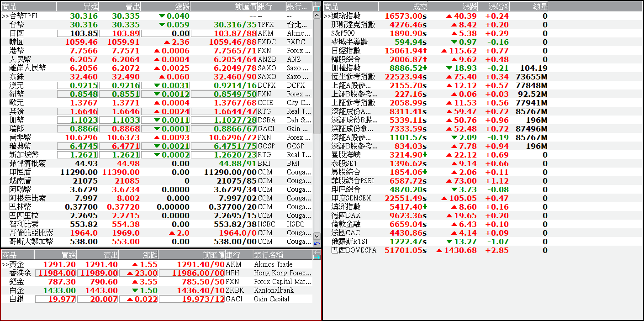This screenshot has height=321, width=644.
Task: Select the 黃金 row in metals panel
Action: click(157, 264)
